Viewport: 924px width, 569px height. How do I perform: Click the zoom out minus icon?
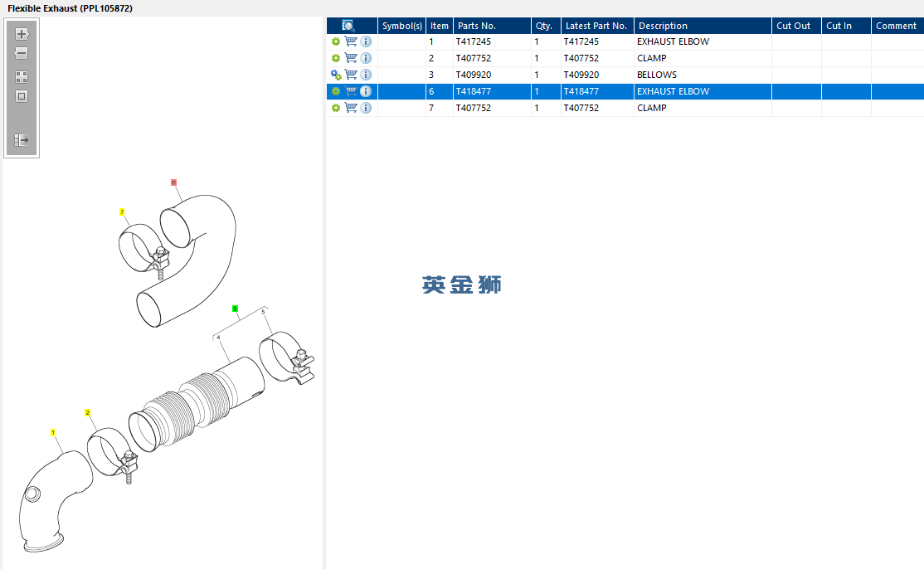[22, 54]
